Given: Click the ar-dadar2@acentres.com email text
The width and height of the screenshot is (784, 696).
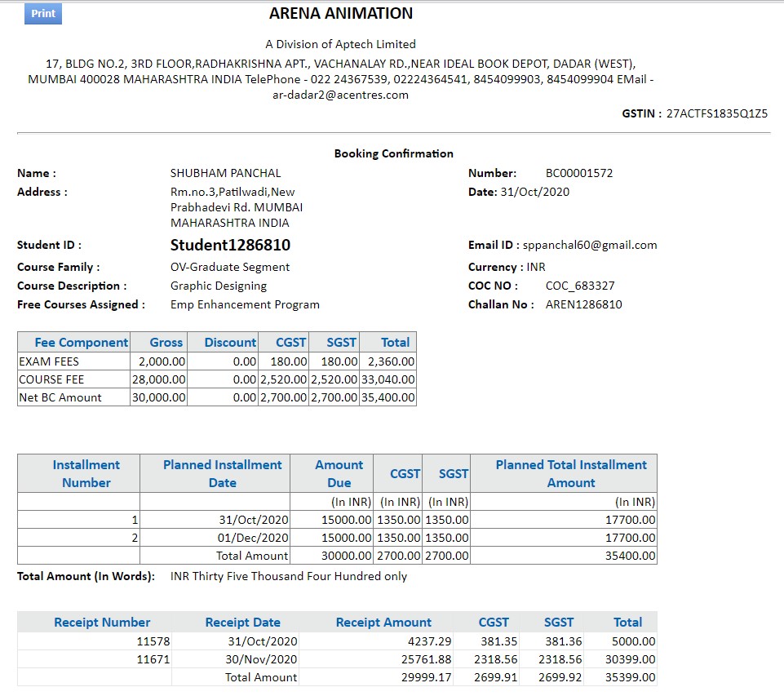Looking at the screenshot, I should pos(340,95).
